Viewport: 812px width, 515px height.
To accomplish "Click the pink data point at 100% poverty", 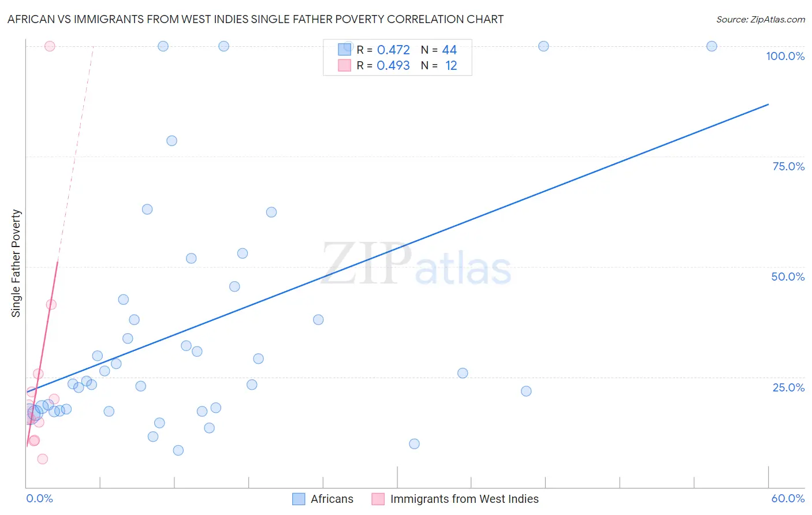I will 50,46.
